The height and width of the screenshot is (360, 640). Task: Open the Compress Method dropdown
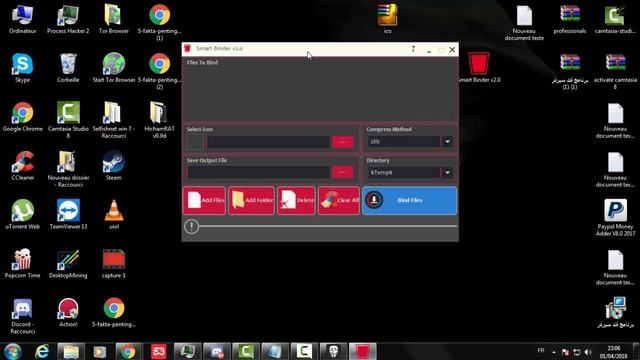pos(447,142)
